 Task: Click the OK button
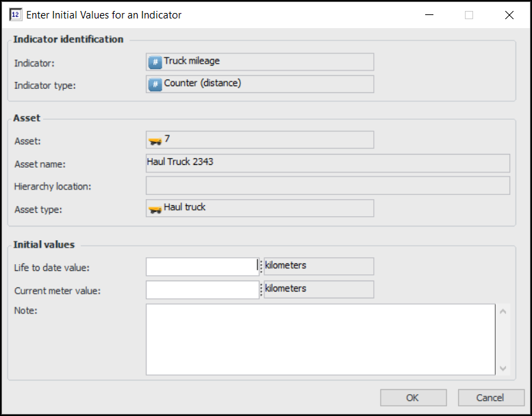tap(413, 398)
